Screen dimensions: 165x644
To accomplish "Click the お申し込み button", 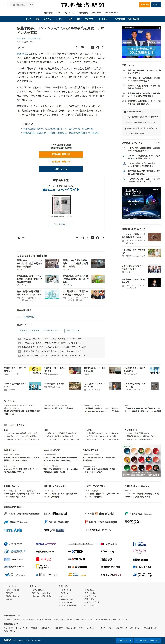I will (145, 5).
